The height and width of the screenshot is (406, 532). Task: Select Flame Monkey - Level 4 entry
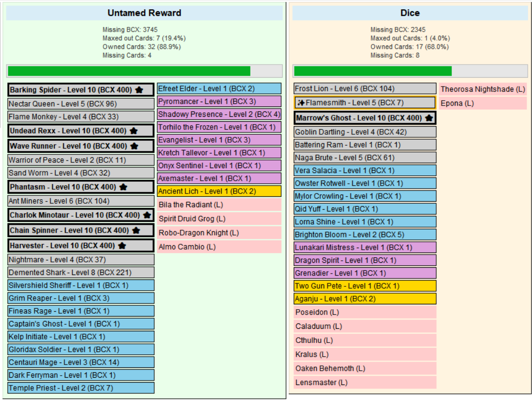[x=81, y=117]
